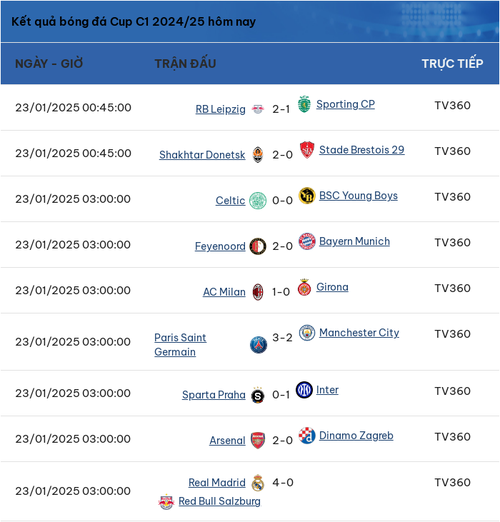This screenshot has height=522, width=500.
Task: Open the Feyenoord team link
Action: [220, 246]
